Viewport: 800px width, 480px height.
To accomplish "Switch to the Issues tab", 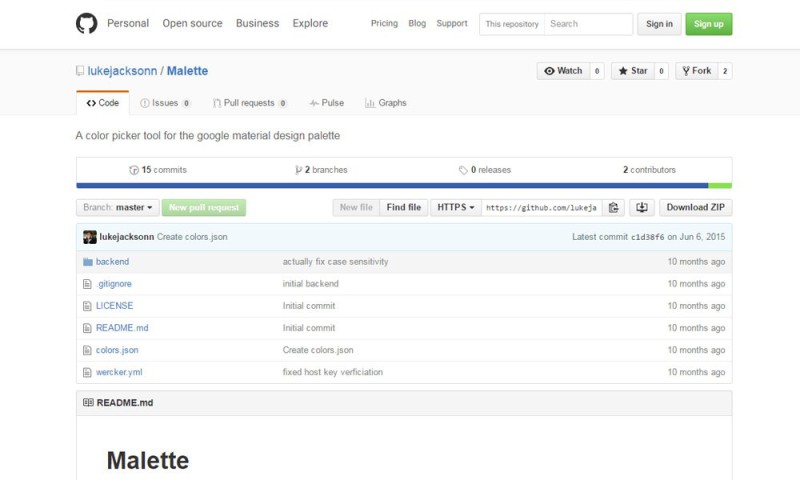I will (x=165, y=103).
